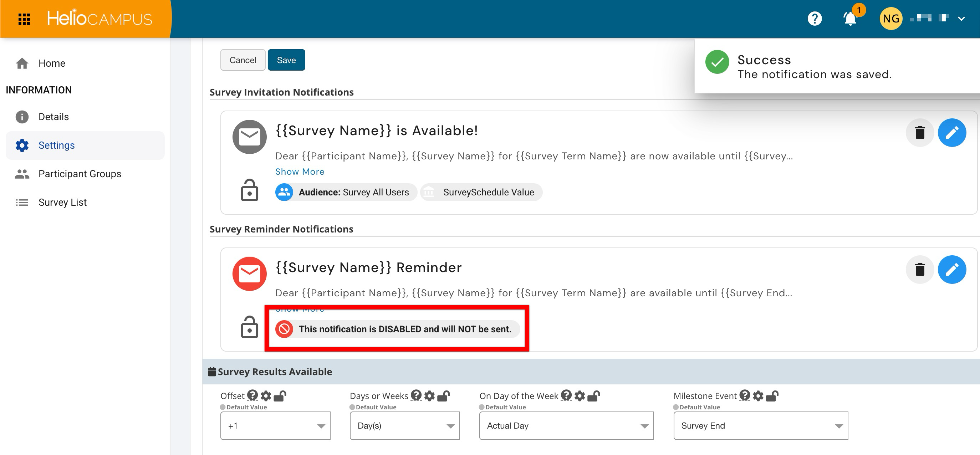This screenshot has height=455, width=980.
Task: Delete the Survey Reminder notification
Action: tap(919, 269)
